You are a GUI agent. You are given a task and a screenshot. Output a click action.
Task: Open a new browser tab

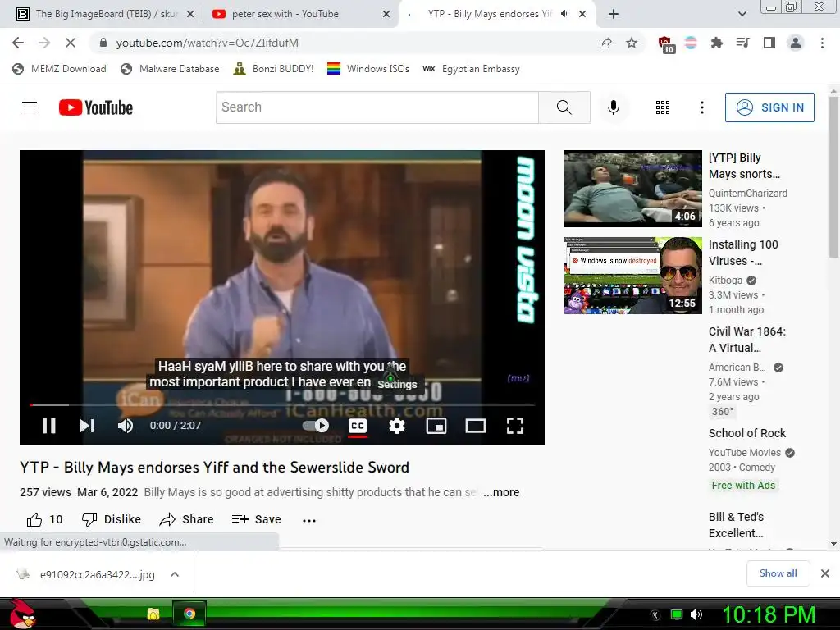[x=614, y=14]
